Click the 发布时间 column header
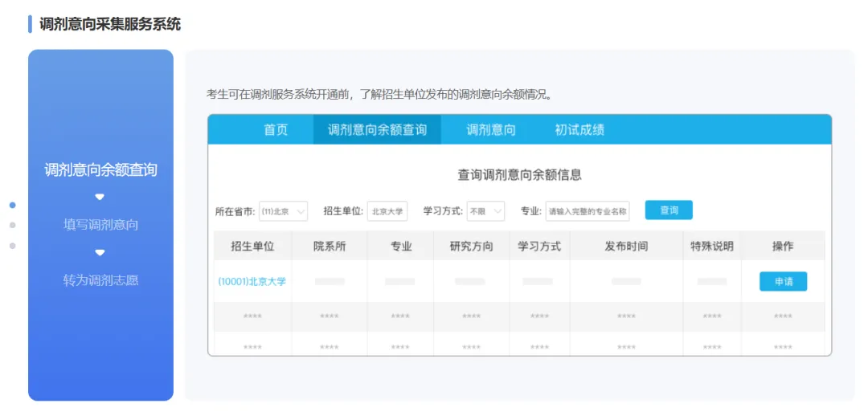The width and height of the screenshot is (868, 416). click(627, 247)
